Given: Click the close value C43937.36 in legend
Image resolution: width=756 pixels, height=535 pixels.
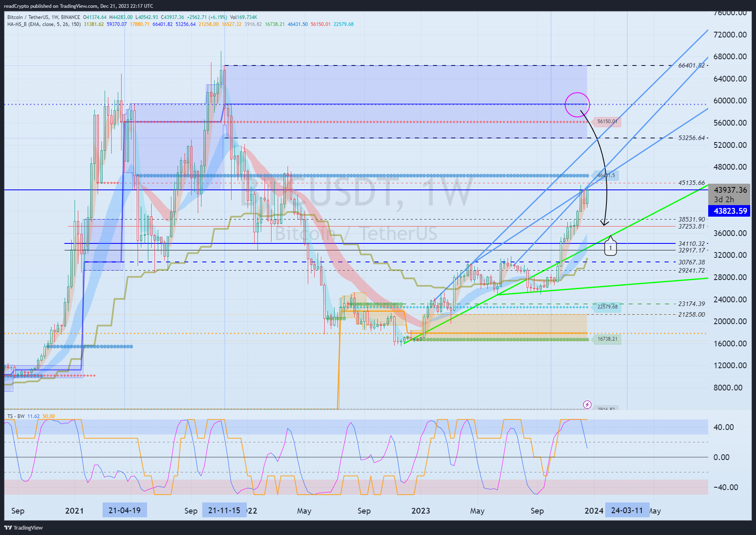Looking at the screenshot, I should [173, 17].
